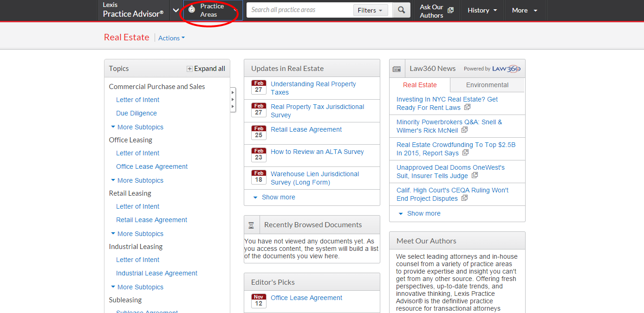The width and height of the screenshot is (644, 313).
Task: Expand More Subtopics under Retail Leasing
Action: pos(137,234)
